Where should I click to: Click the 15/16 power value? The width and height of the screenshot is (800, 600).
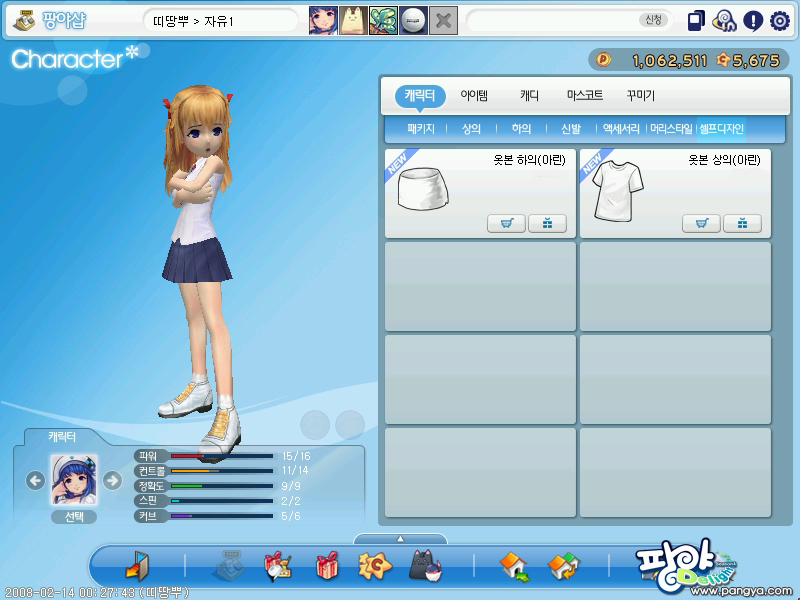296,456
